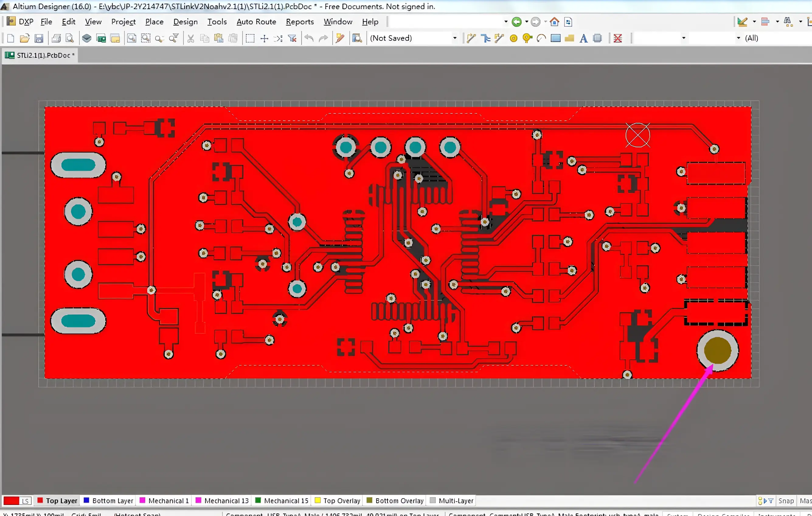Click the red current-layer color swatch
This screenshot has width=812, height=516.
[11, 501]
